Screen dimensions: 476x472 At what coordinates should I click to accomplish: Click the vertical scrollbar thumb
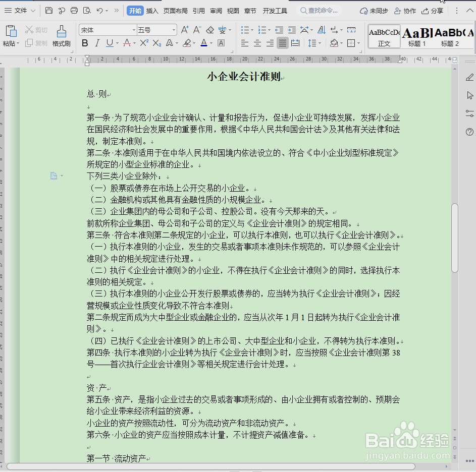point(454,238)
